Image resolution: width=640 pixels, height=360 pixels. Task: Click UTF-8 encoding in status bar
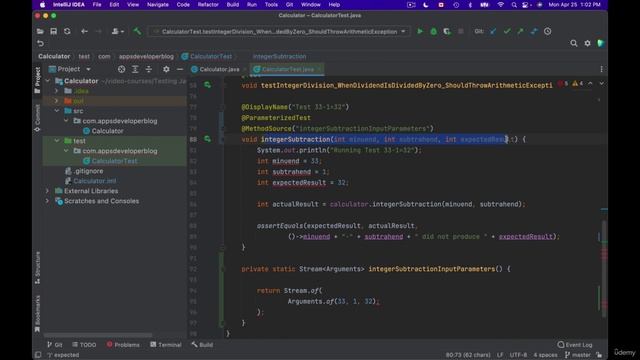coord(518,355)
